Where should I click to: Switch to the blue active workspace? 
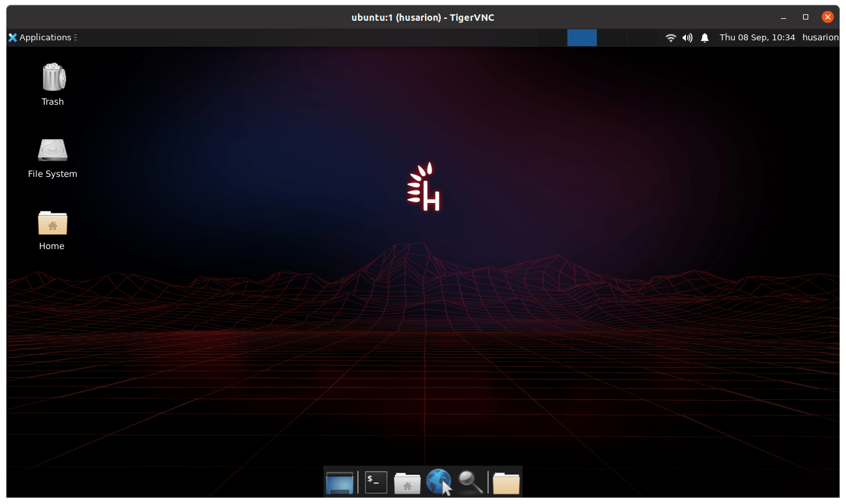point(582,38)
